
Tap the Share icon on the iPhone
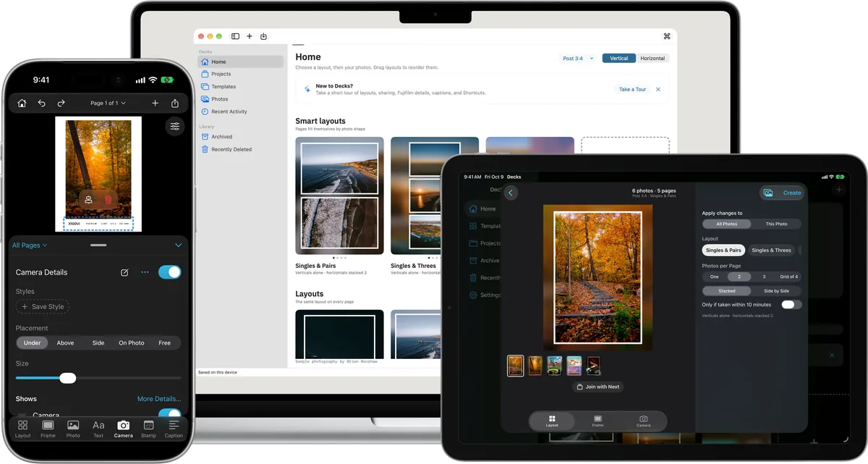click(175, 104)
